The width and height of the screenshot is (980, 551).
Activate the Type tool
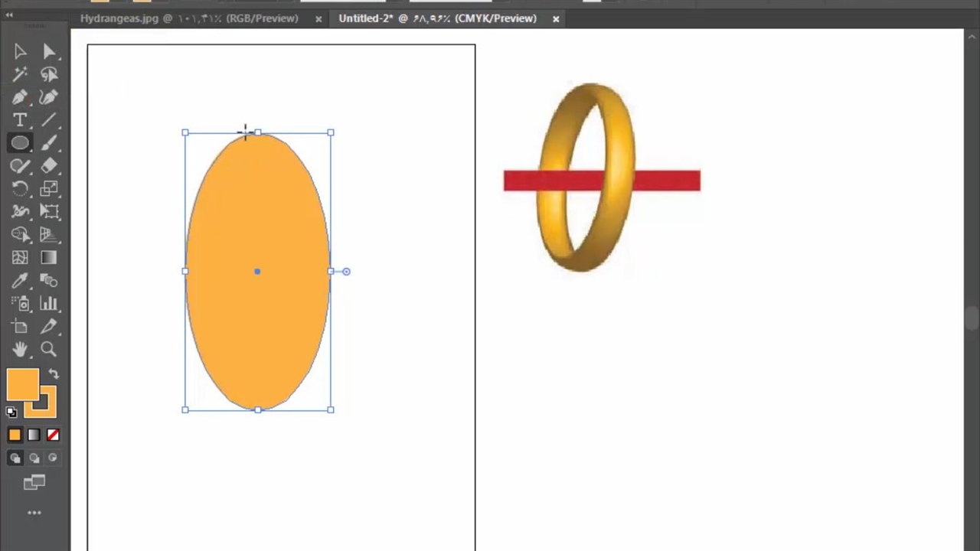20,120
